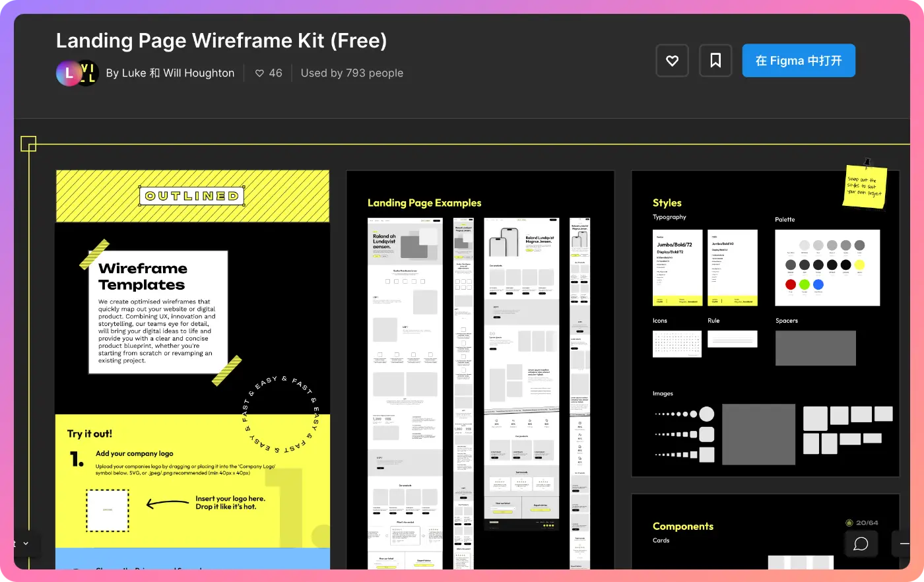Bookmark this wireframe kit
Screen dimensions: 924x582
pos(715,61)
